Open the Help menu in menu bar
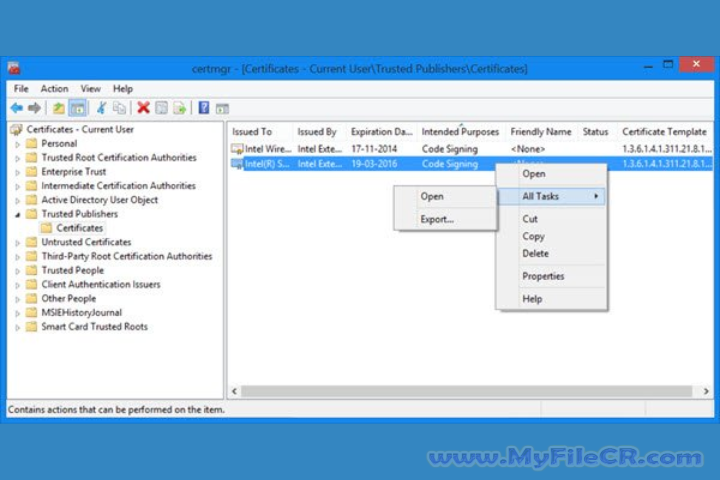Screen dimensions: 720x480 pyautogui.click(x=123, y=89)
